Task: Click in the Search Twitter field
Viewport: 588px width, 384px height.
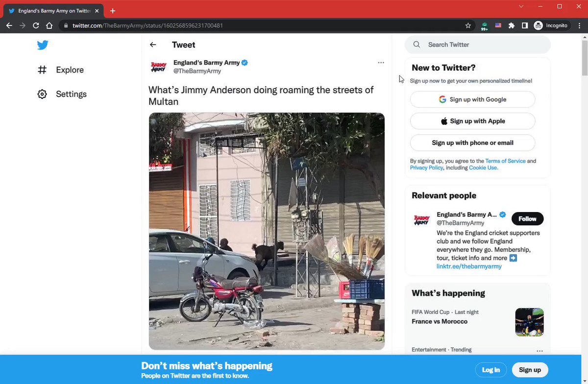Action: (478, 45)
